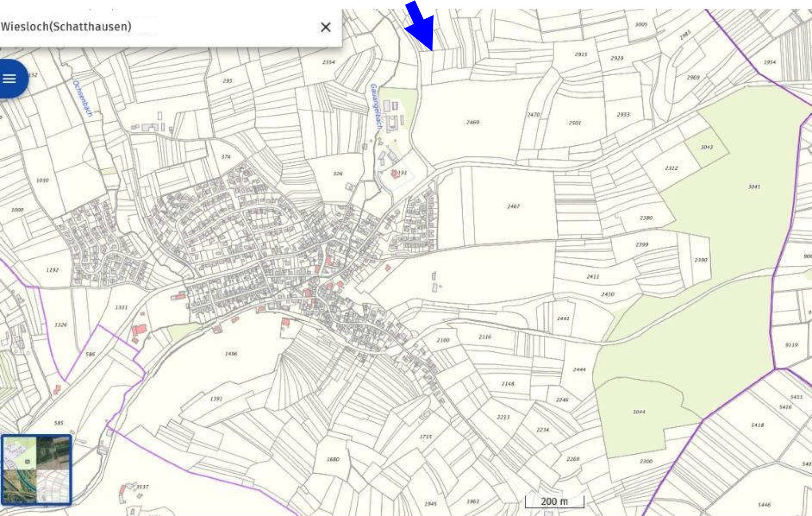This screenshot has width=812, height=516.
Task: Click parcel label 2411
Action: (x=593, y=276)
